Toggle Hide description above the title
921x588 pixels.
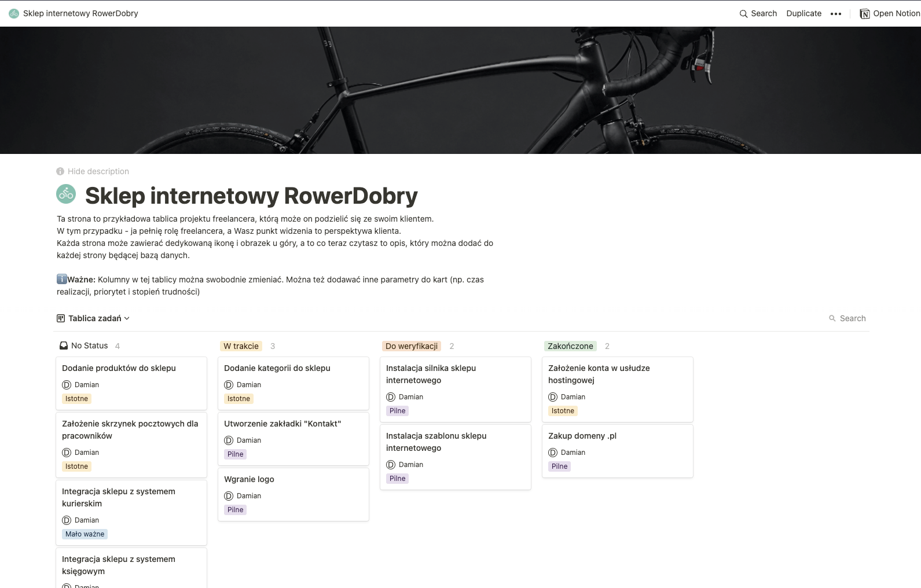98,171
